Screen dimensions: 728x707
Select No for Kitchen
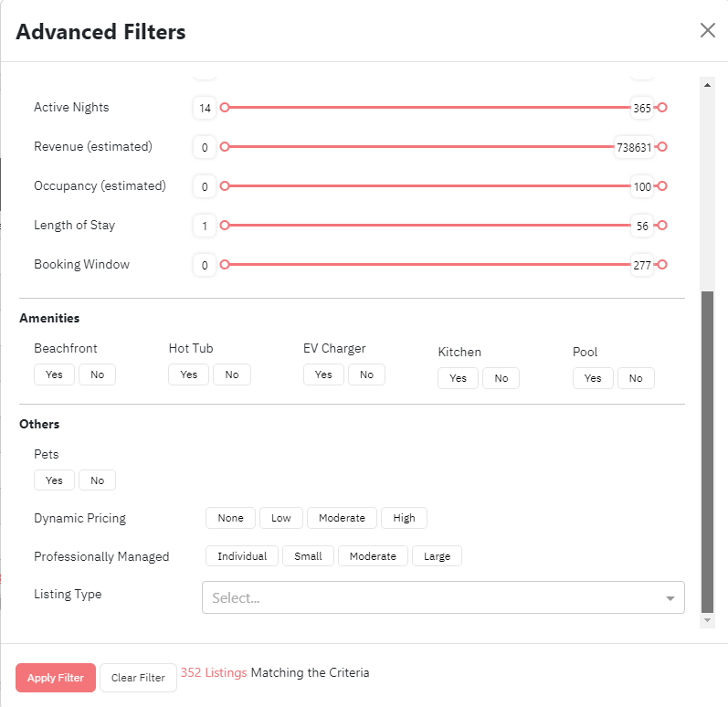(x=501, y=378)
